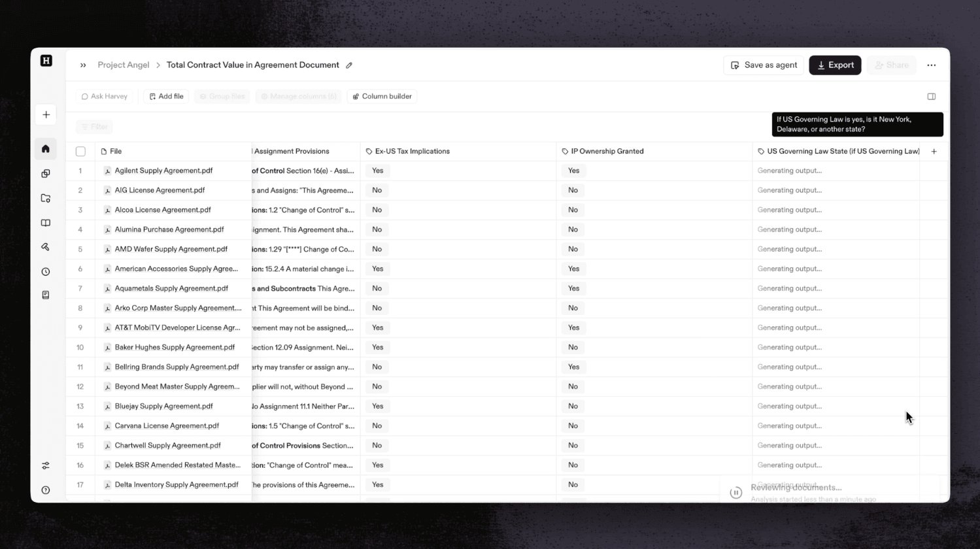Click Add file in the toolbar
The width and height of the screenshot is (980, 549).
[x=166, y=97]
